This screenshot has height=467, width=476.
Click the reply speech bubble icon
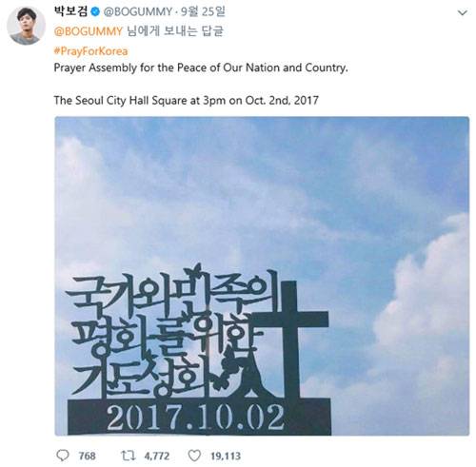(x=62, y=456)
